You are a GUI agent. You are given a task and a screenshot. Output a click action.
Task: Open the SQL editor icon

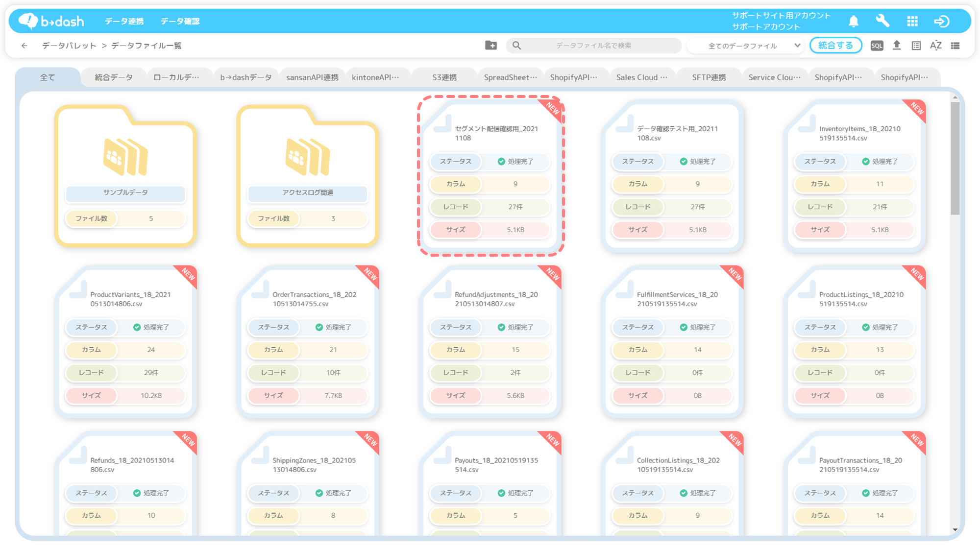click(877, 46)
